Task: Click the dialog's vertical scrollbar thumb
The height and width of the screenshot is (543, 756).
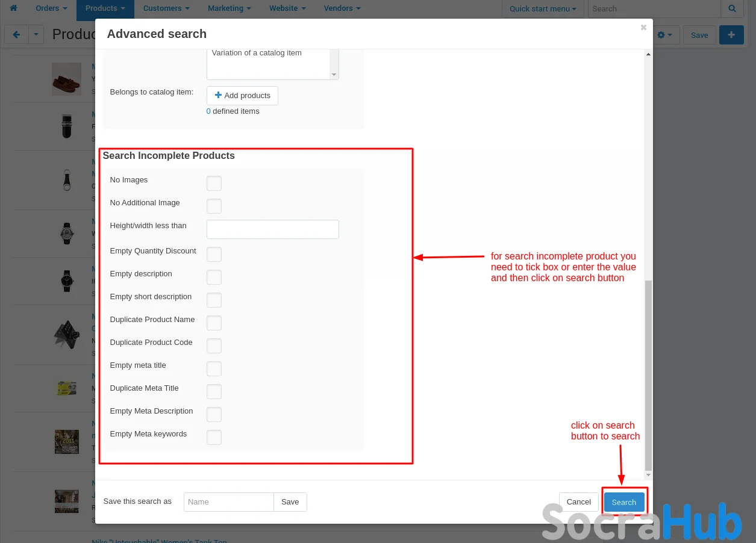Action: tap(648, 373)
